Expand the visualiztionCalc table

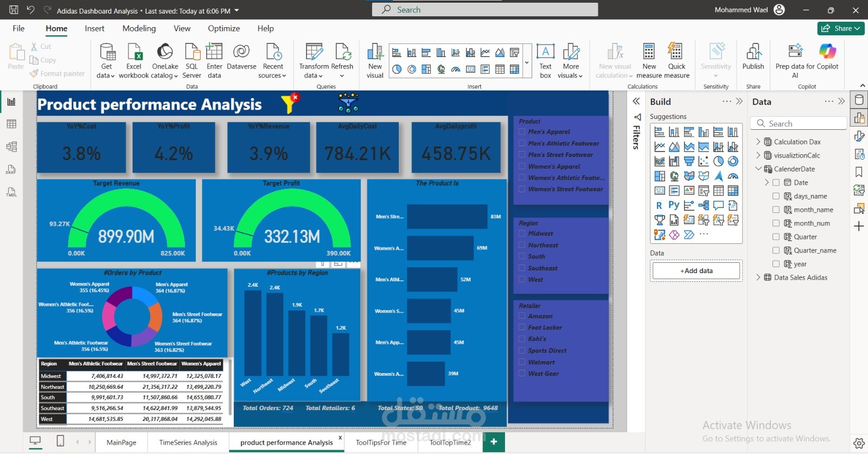pos(758,155)
